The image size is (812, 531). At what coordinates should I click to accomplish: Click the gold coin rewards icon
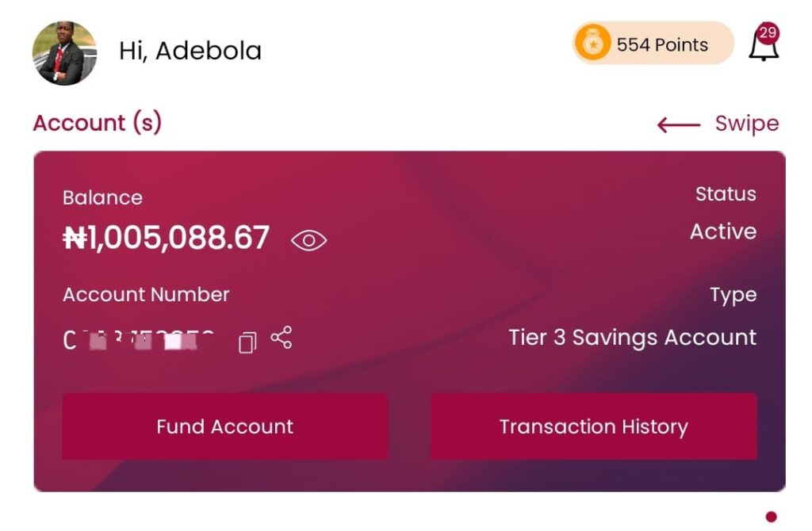click(592, 43)
